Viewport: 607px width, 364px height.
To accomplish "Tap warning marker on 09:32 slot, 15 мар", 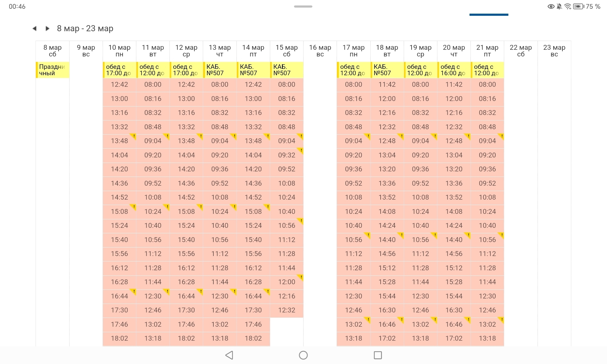I will pos(301,150).
